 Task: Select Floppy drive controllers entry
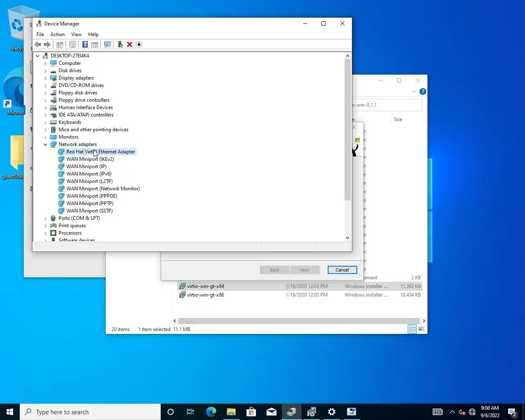click(x=84, y=100)
